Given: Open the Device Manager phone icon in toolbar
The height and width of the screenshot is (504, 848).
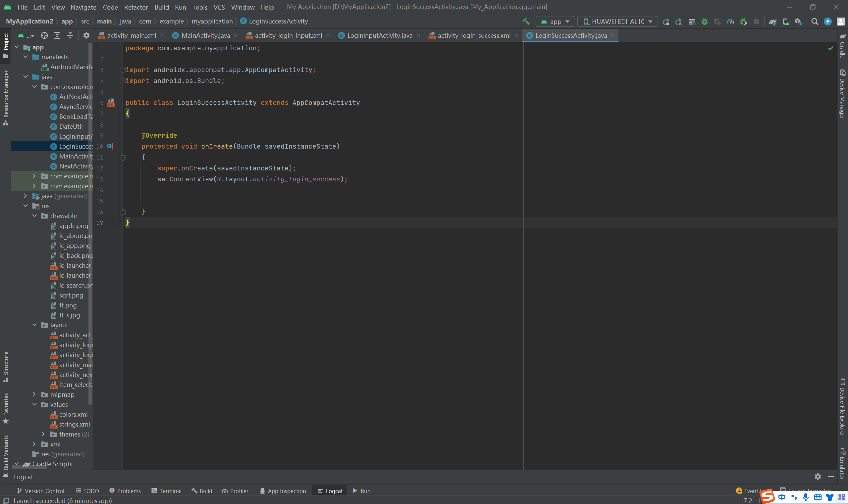Looking at the screenshot, I should click(785, 22).
